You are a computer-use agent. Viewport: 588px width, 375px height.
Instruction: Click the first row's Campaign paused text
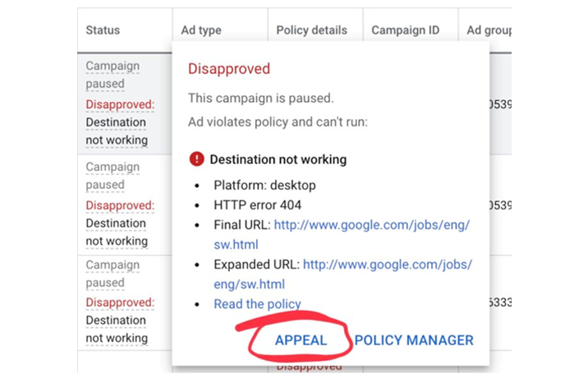coord(113,75)
